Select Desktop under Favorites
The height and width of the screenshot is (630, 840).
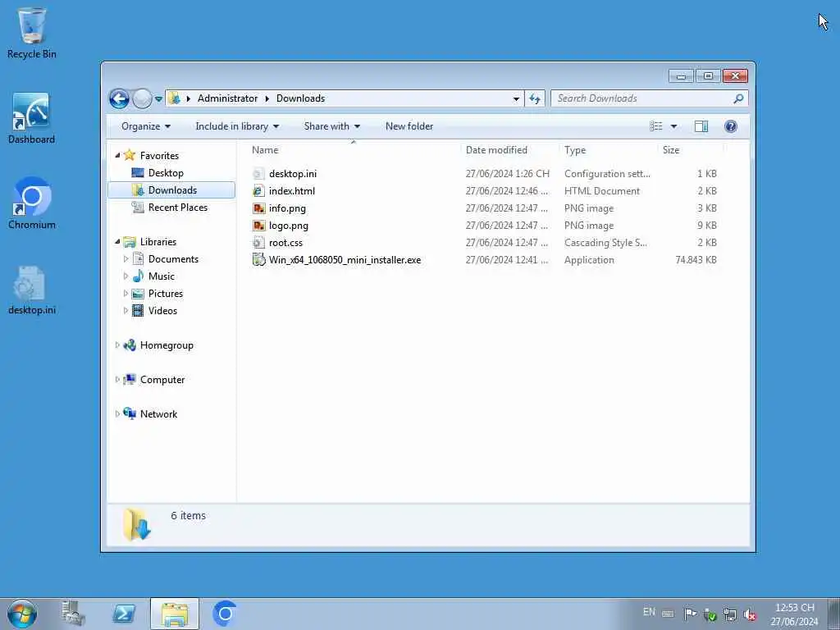166,173
